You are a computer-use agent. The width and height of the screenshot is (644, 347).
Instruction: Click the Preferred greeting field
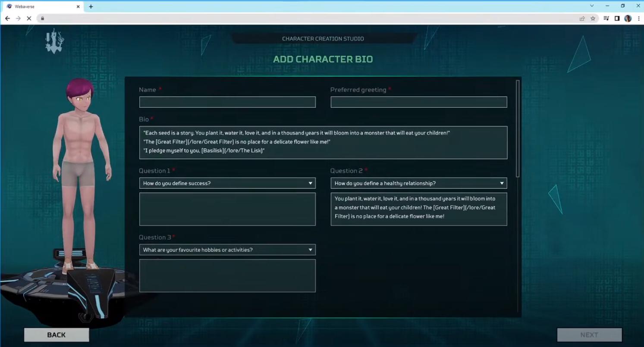click(x=419, y=102)
